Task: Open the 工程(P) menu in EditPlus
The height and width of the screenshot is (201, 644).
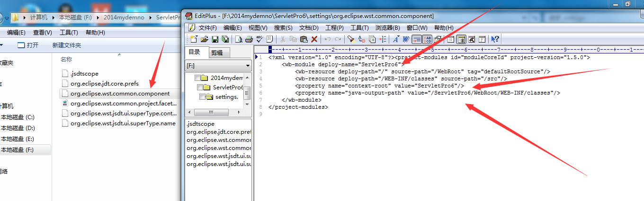Action: tap(334, 28)
